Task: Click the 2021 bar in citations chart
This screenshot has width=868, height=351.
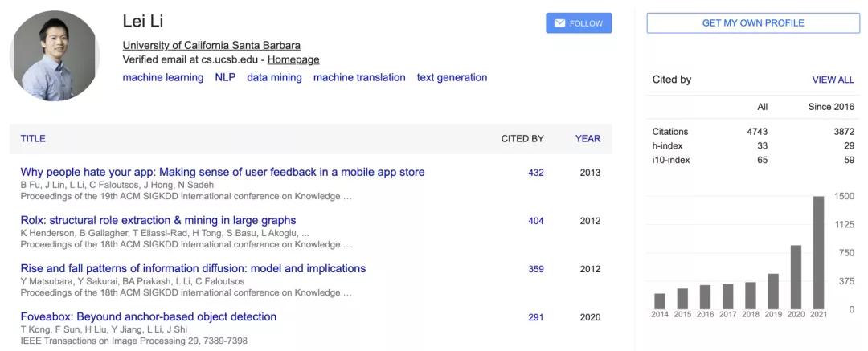Action: (818, 252)
